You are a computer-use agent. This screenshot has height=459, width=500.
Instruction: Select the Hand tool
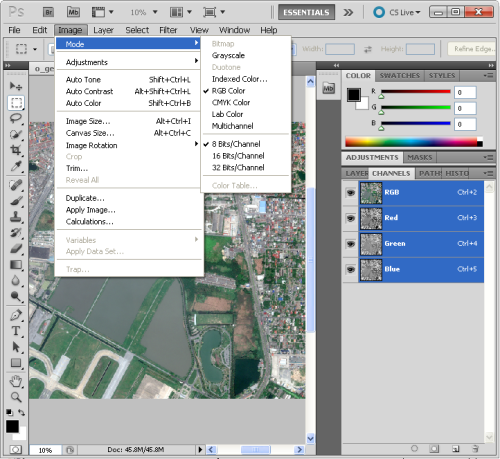pyautogui.click(x=16, y=381)
